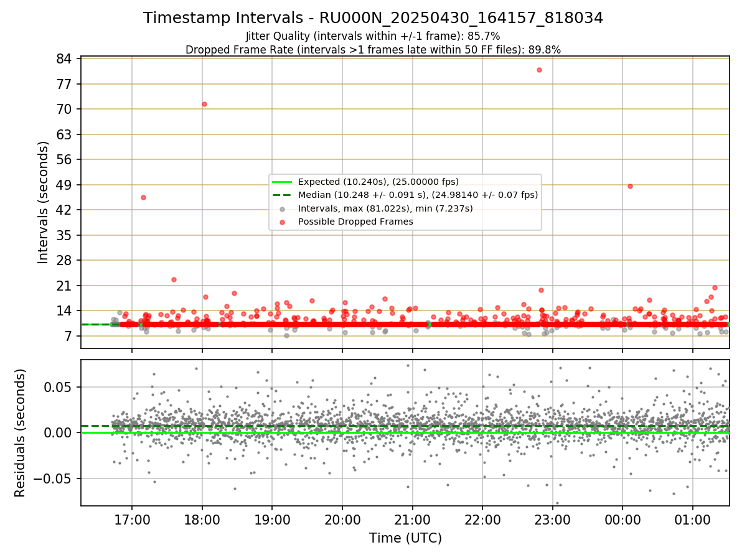Click legend entry 'Expected (10.240s), (25.00000 fps)'
747x560 pixels.
coord(378,182)
